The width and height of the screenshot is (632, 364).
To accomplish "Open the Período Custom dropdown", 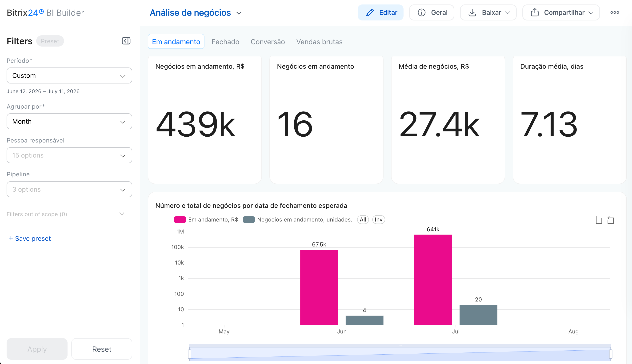I will [69, 75].
